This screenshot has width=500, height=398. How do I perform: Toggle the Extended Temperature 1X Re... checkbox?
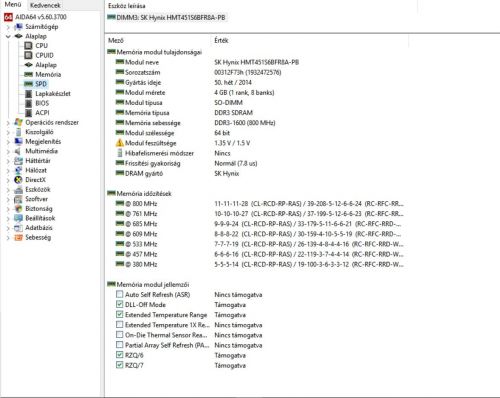119,324
